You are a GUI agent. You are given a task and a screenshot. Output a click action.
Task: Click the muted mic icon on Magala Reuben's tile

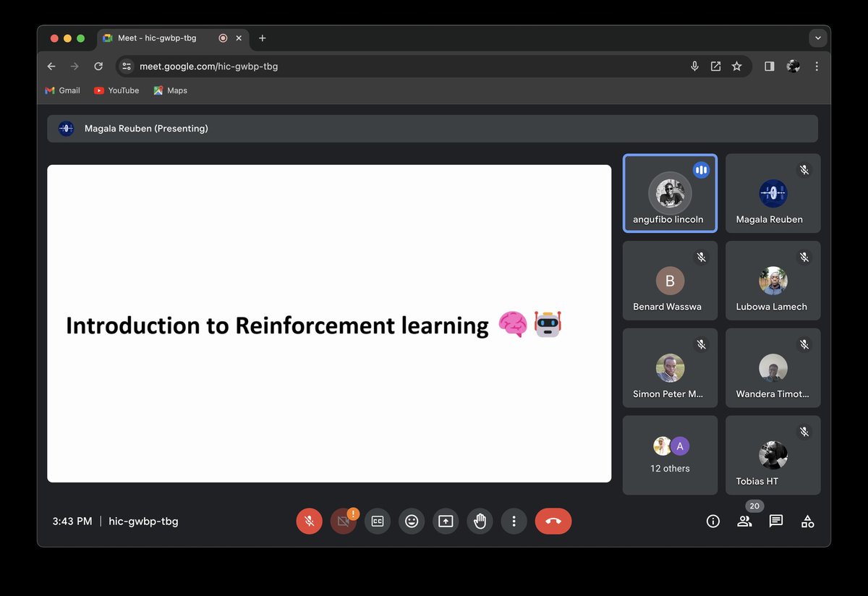(x=804, y=170)
